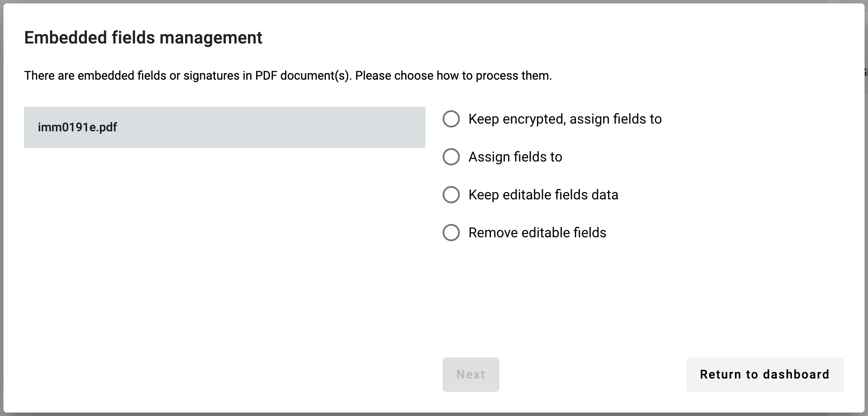Pick the "Remove editable fields" radio button
The image size is (868, 416).
coord(451,233)
